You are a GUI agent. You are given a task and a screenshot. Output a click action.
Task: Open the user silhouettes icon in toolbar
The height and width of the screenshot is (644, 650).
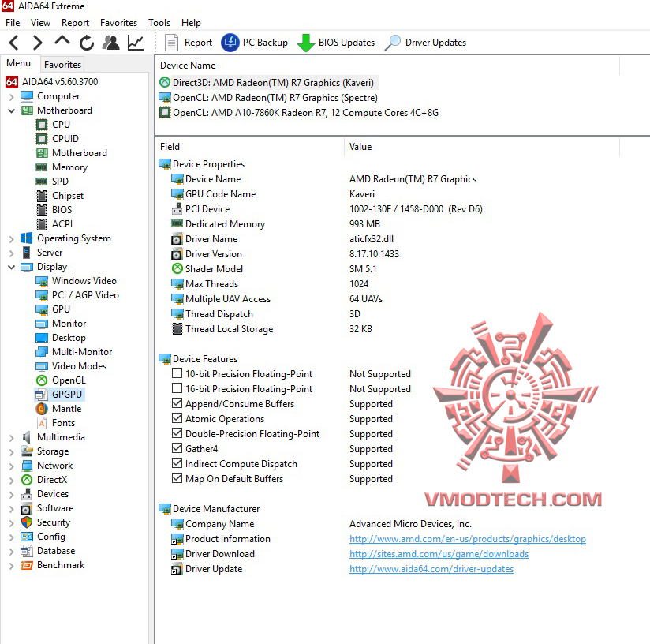pos(110,43)
